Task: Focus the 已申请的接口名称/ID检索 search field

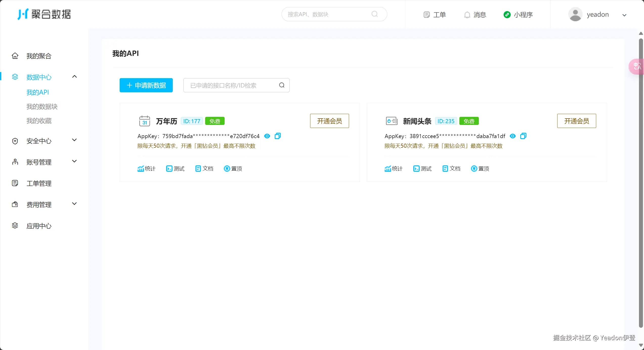Action: [x=231, y=85]
